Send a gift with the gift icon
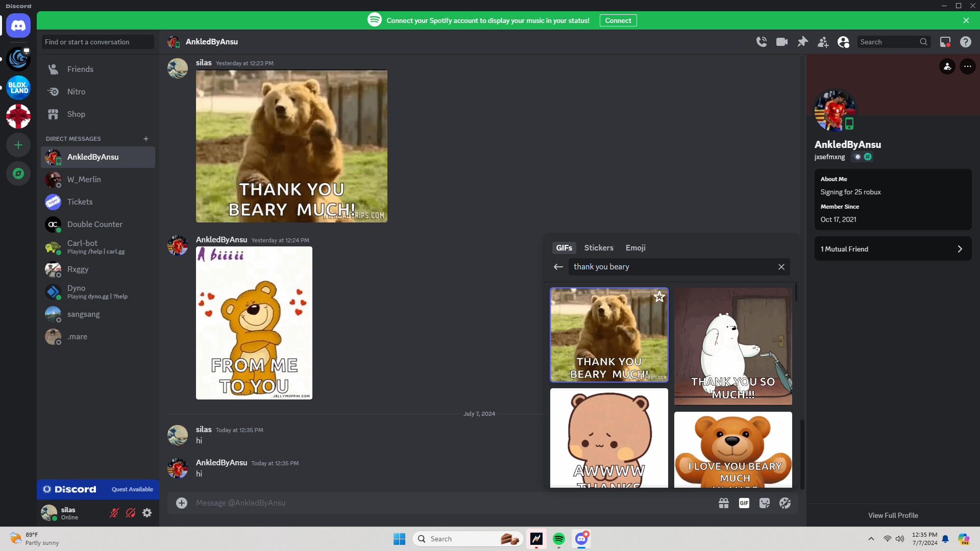 point(724,503)
